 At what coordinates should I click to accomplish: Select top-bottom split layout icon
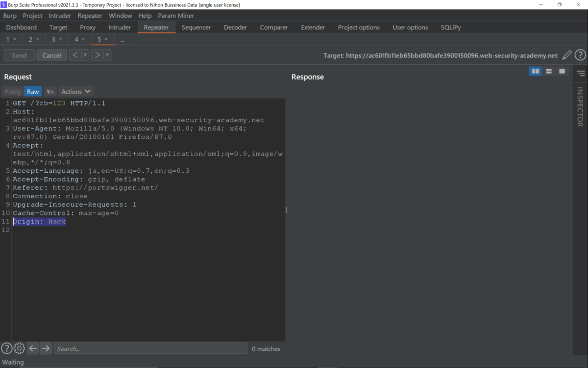(x=549, y=72)
